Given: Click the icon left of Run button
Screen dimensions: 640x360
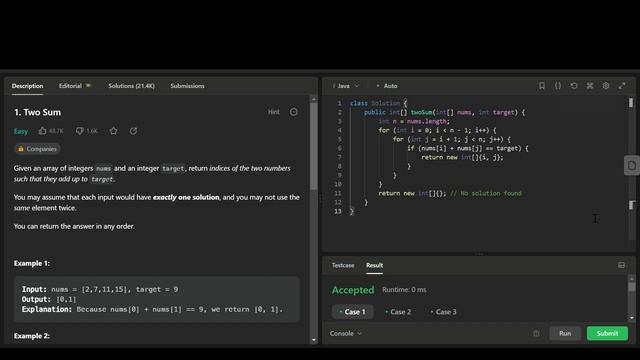Looking at the screenshot, I should (536, 333).
